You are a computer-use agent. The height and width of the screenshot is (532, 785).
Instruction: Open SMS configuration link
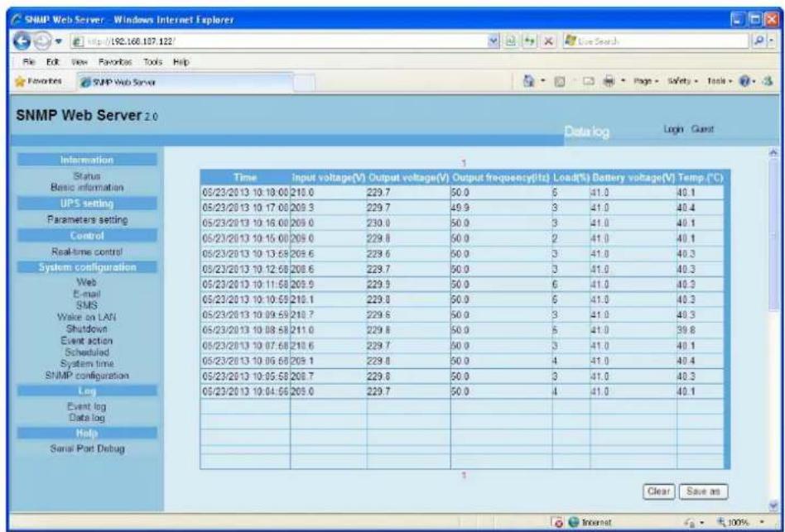87,305
